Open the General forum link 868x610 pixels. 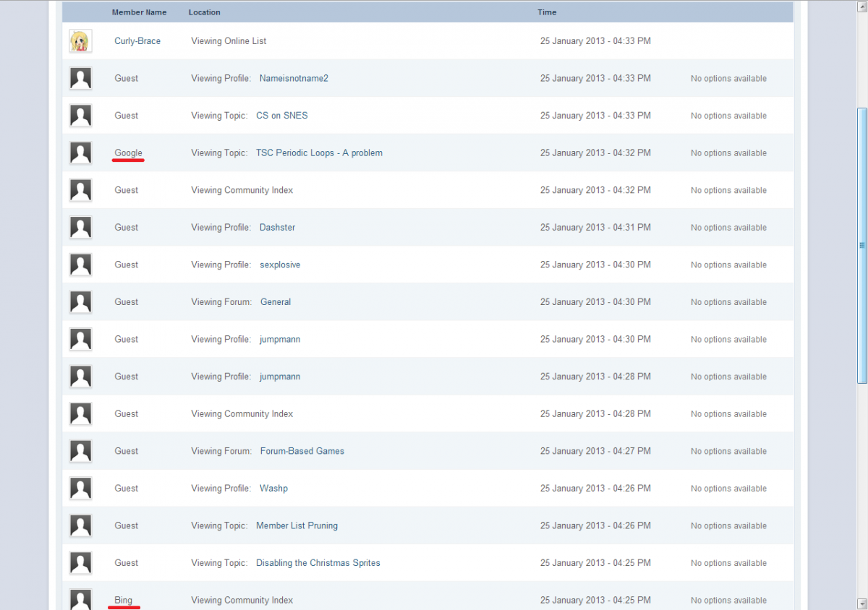(276, 302)
